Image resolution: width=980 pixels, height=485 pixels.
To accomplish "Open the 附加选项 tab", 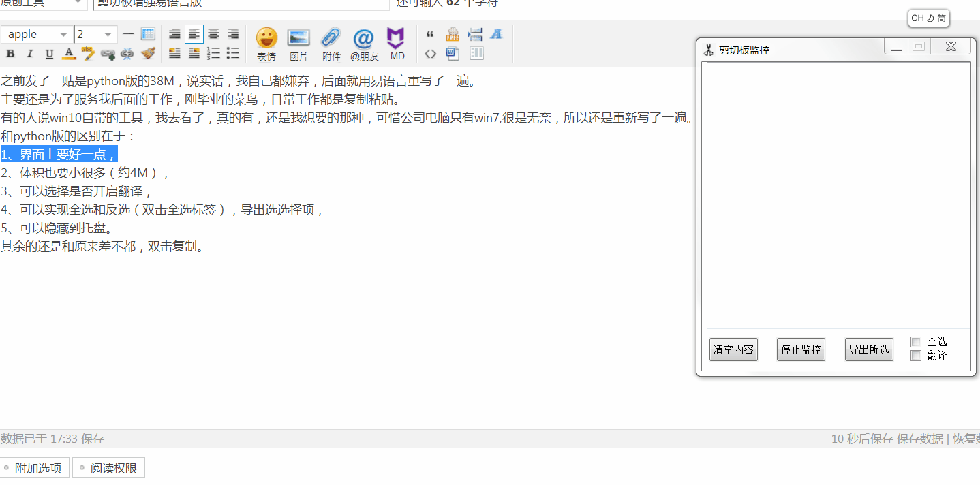I will (35, 468).
